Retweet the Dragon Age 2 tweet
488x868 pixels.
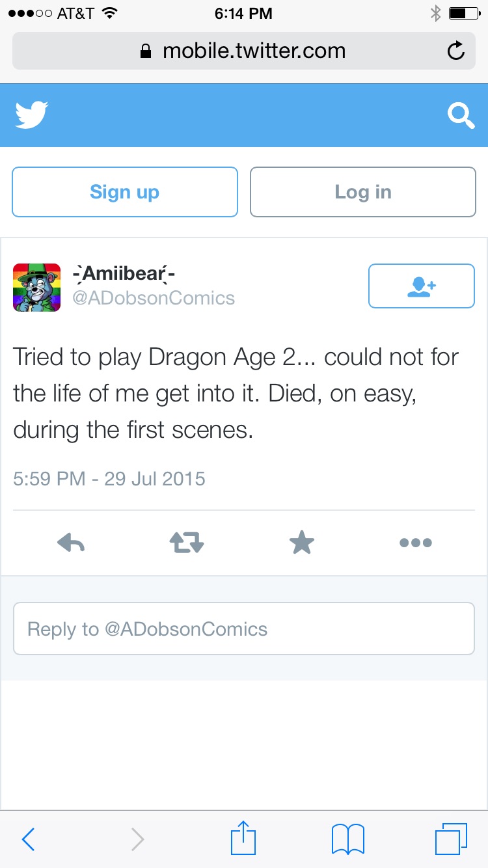coord(187,543)
